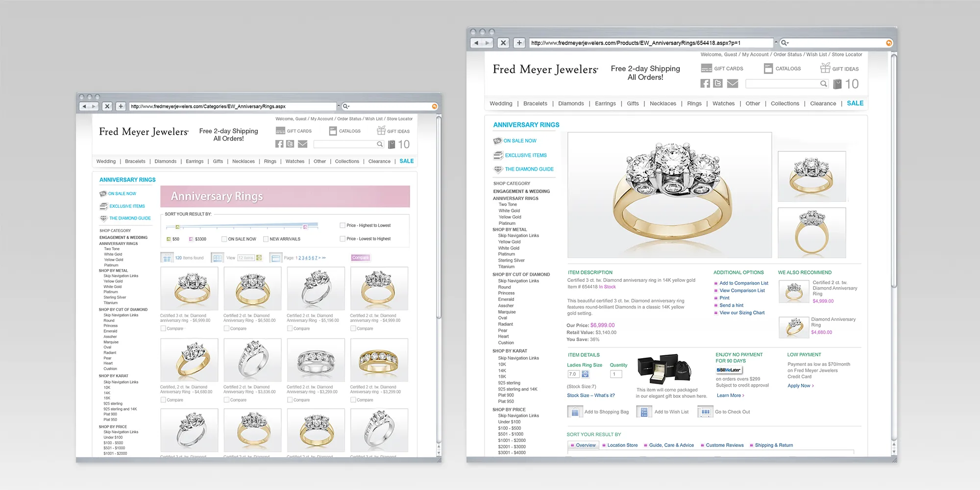
Task: Click Catalogs icon in the right window
Action: (x=768, y=69)
